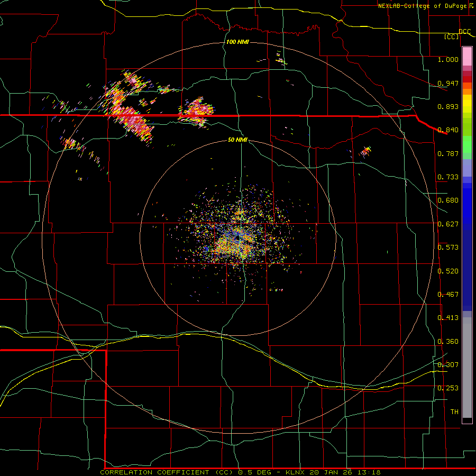Click the 100 NMI range ring label
The image size is (476, 476).
237,42
